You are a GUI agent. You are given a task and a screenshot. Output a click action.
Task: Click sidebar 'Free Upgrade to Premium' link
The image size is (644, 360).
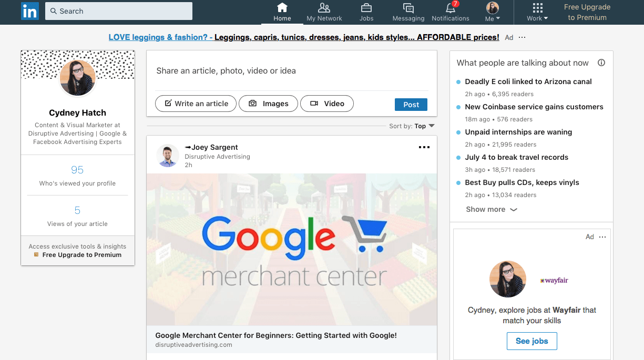[82, 255]
